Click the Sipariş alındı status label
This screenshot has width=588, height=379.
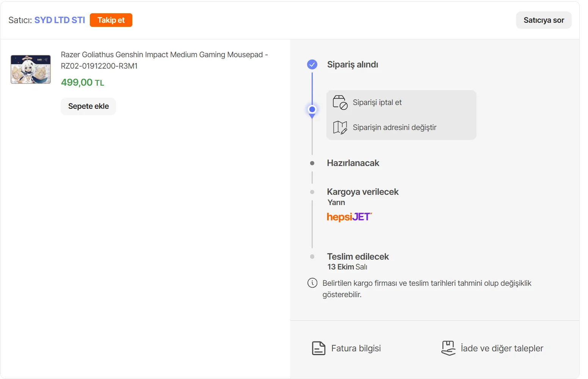click(353, 64)
